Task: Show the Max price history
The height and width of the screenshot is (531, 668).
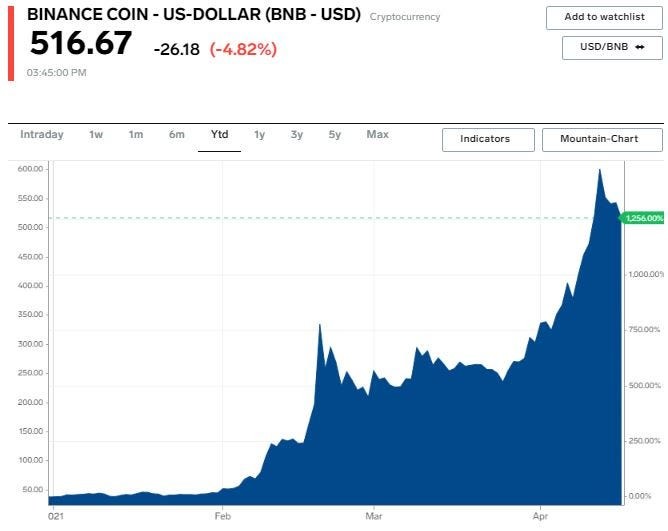Action: (x=377, y=135)
